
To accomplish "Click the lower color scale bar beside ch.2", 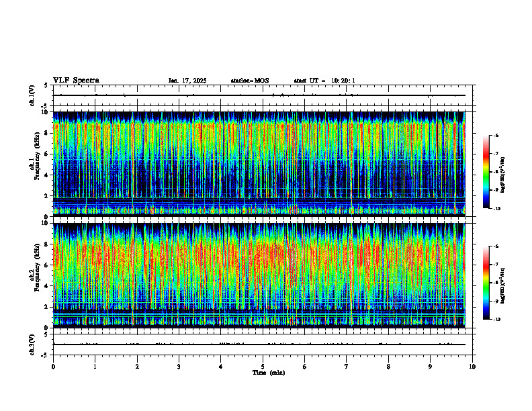I will click(486, 283).
